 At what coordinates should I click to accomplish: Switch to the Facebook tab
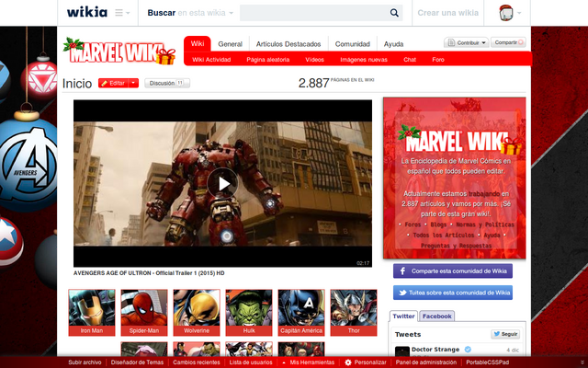[437, 316]
